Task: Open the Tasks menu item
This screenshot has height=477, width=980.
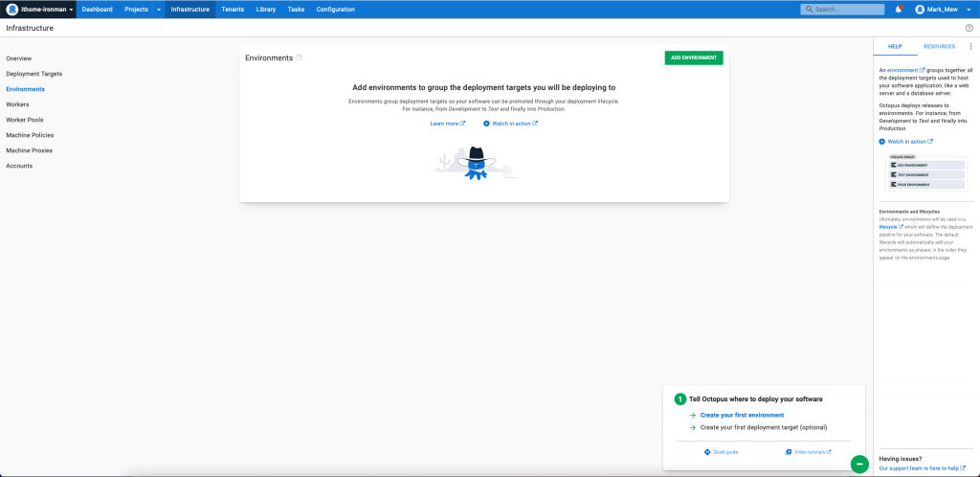Action: pyautogui.click(x=297, y=10)
